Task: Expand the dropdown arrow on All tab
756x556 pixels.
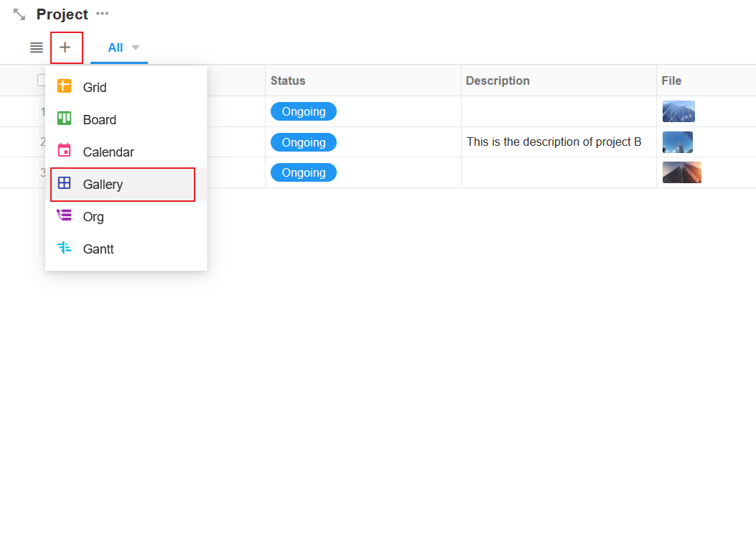Action: (136, 48)
